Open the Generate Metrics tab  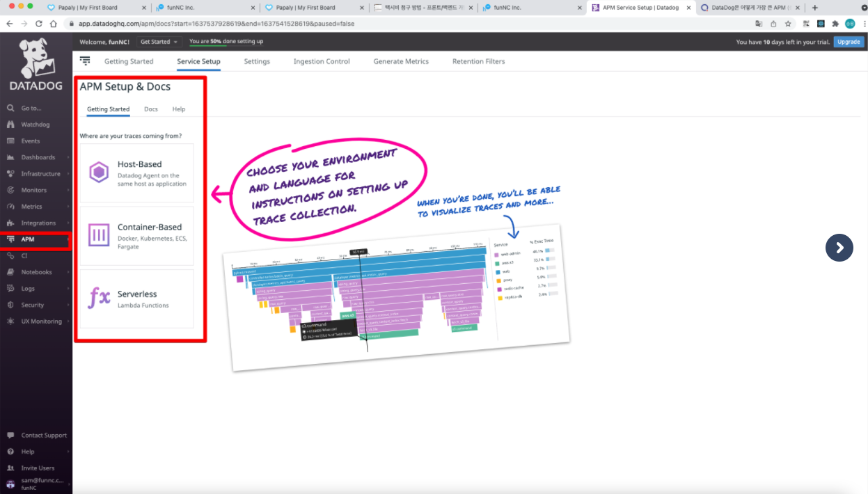tap(401, 61)
